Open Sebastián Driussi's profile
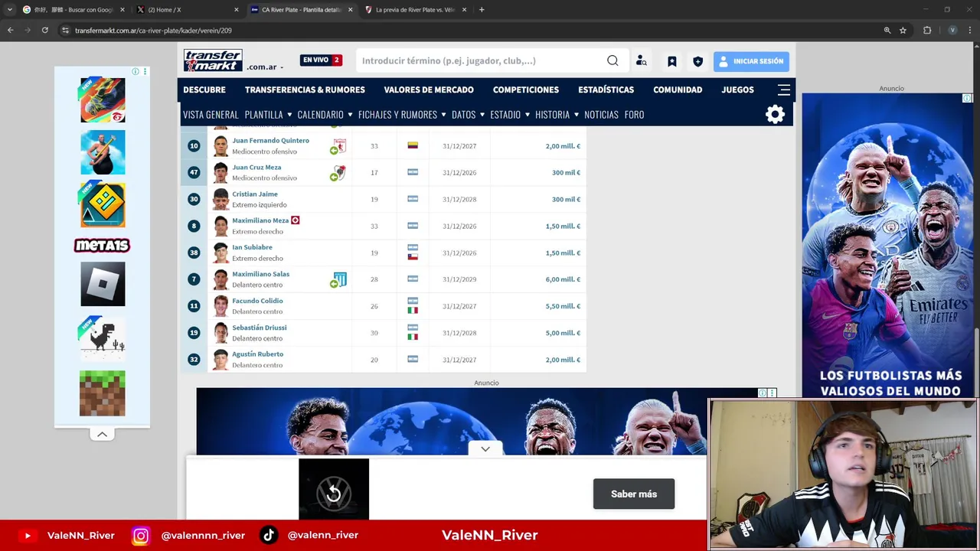The image size is (980, 551). [259, 328]
